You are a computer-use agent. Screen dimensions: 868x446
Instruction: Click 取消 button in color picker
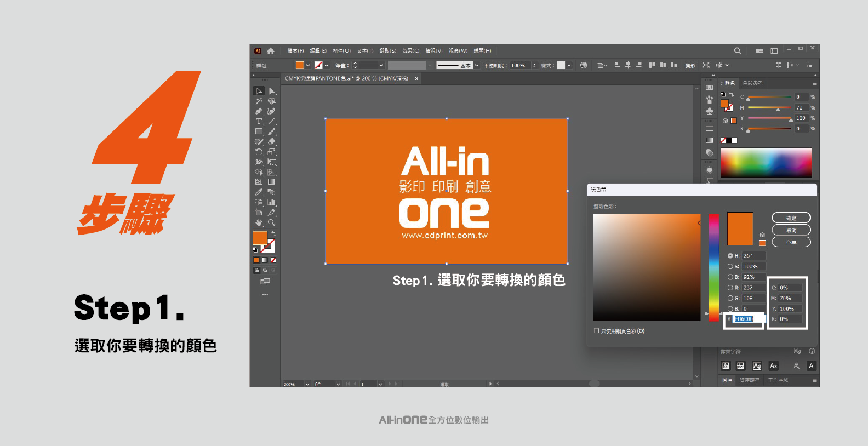pyautogui.click(x=791, y=230)
